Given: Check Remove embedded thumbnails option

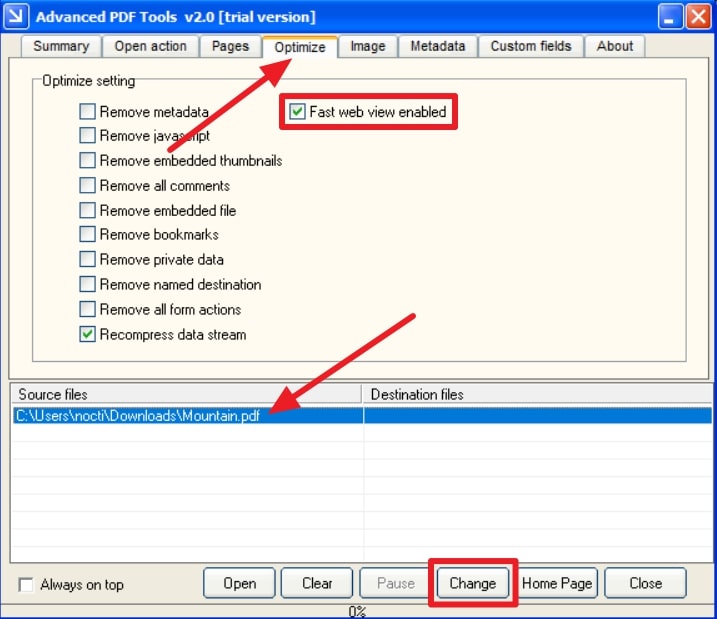Looking at the screenshot, I should coord(87,160).
